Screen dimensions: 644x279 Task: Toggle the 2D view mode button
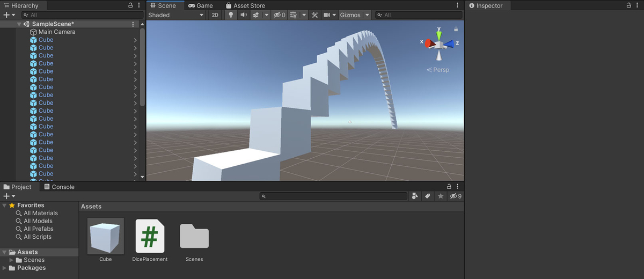(x=215, y=15)
